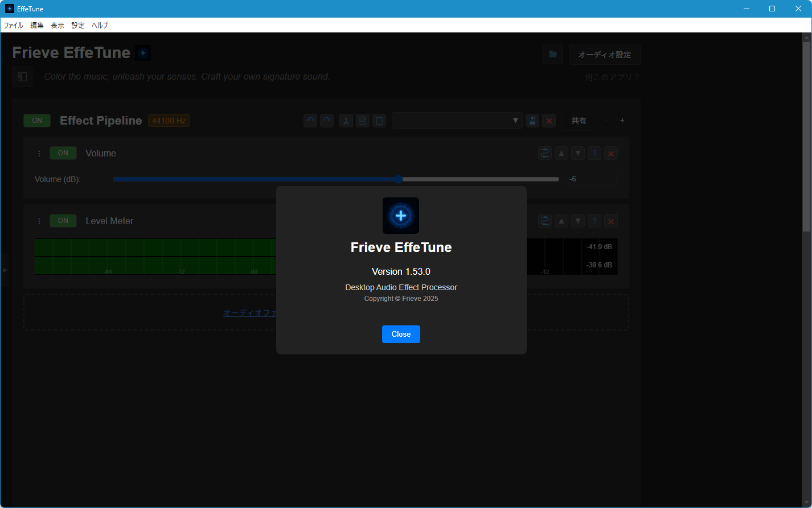Click the plus button beside 共有
The width and height of the screenshot is (812, 508).
tap(622, 121)
